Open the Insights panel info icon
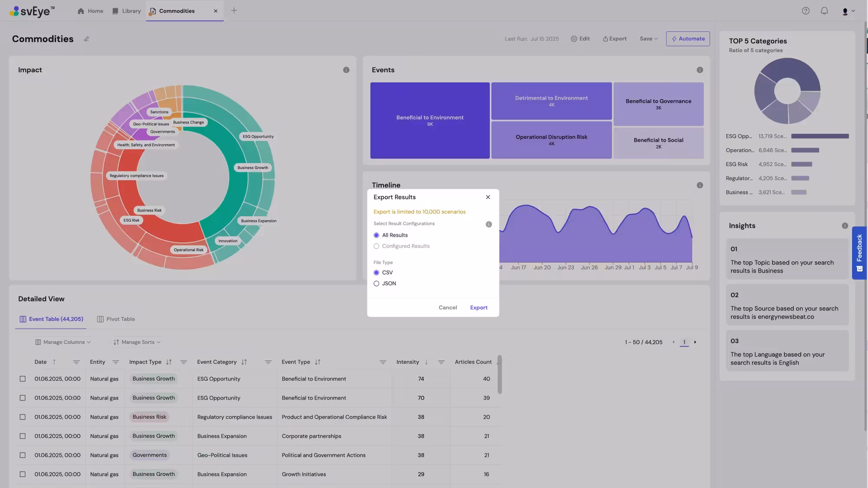Viewport: 868px width, 488px height. (x=845, y=226)
